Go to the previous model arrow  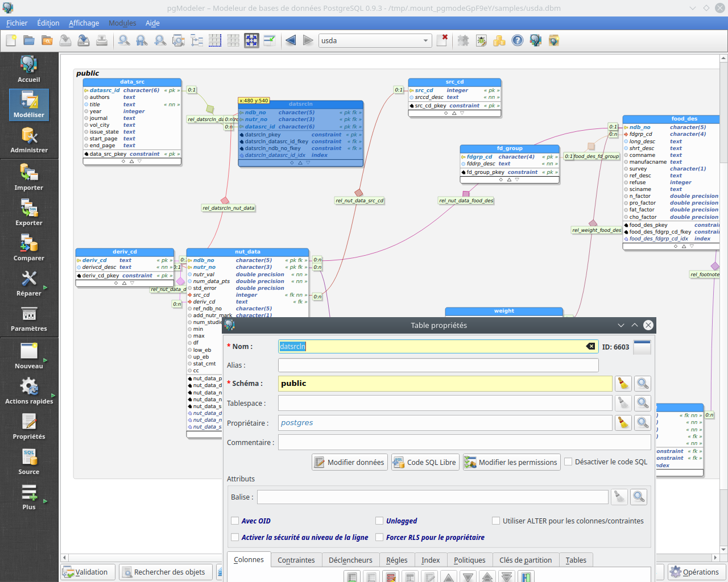click(x=291, y=40)
